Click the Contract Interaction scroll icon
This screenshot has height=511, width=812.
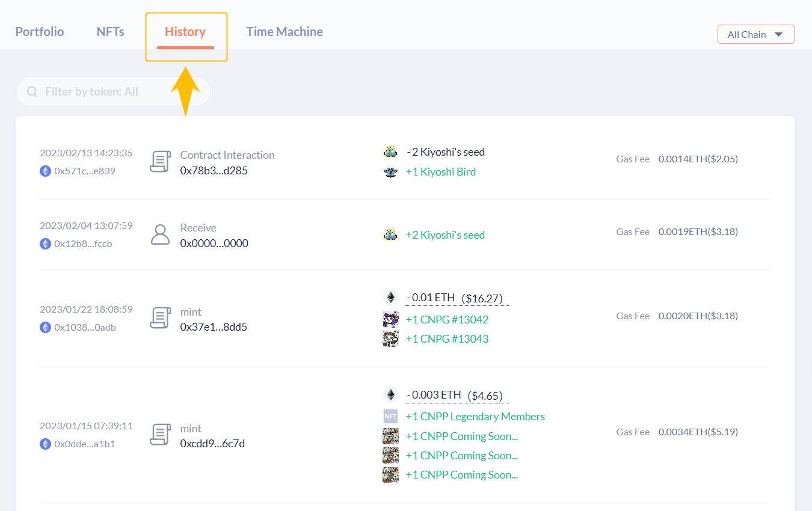click(160, 162)
